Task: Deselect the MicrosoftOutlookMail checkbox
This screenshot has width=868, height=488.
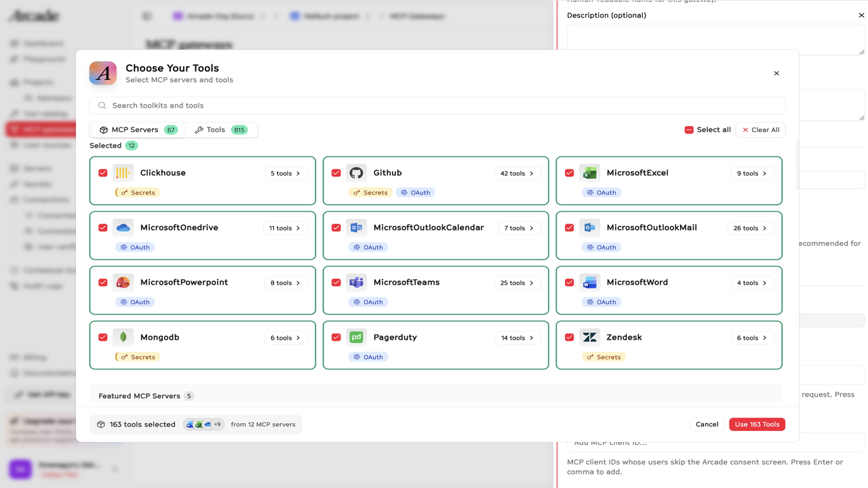Action: [570, 228]
